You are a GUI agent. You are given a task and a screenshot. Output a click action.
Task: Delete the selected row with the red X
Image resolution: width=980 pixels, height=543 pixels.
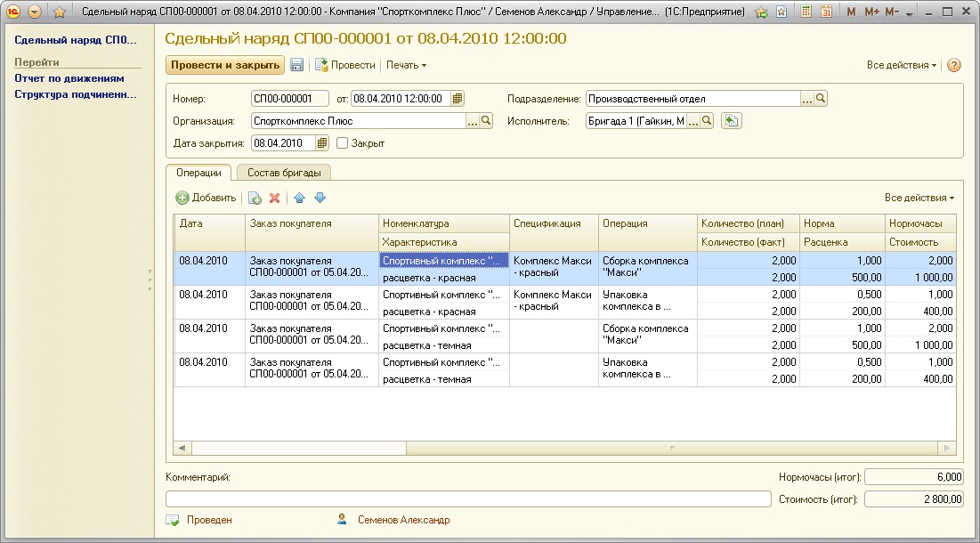click(275, 199)
